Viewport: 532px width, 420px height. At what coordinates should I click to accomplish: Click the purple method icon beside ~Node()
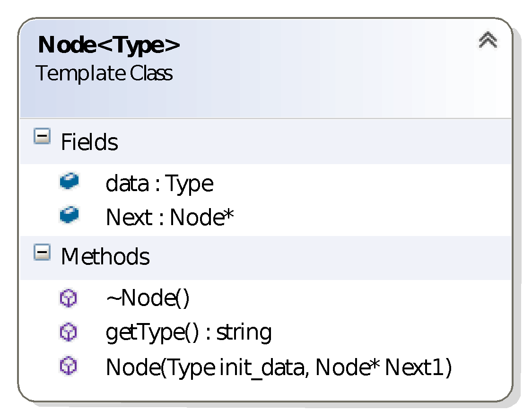coord(69,298)
